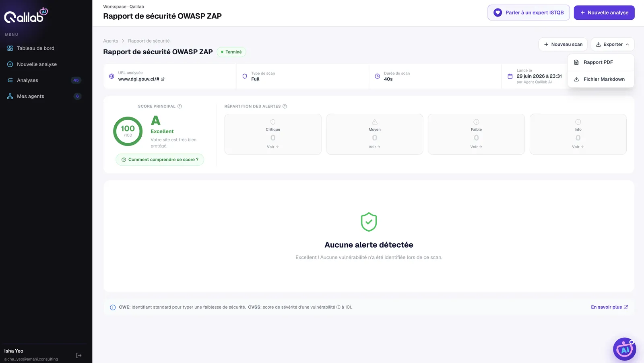Click the green shield checkmark icon

click(x=369, y=222)
